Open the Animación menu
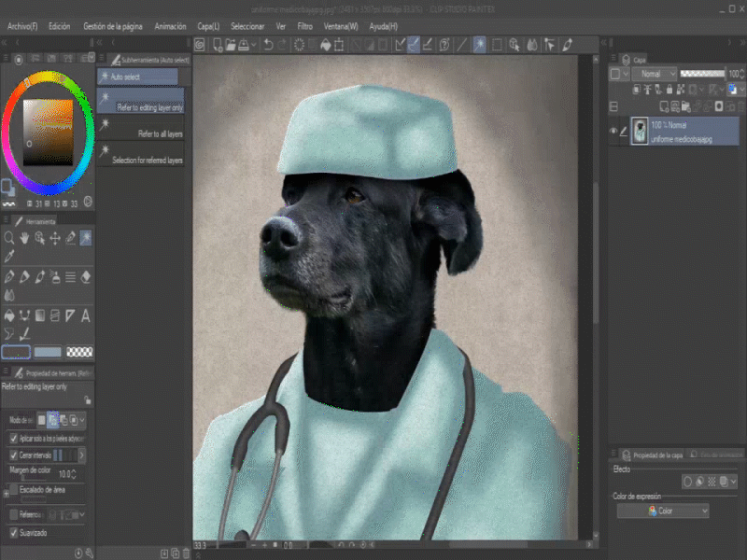The height and width of the screenshot is (560, 747). [x=170, y=27]
